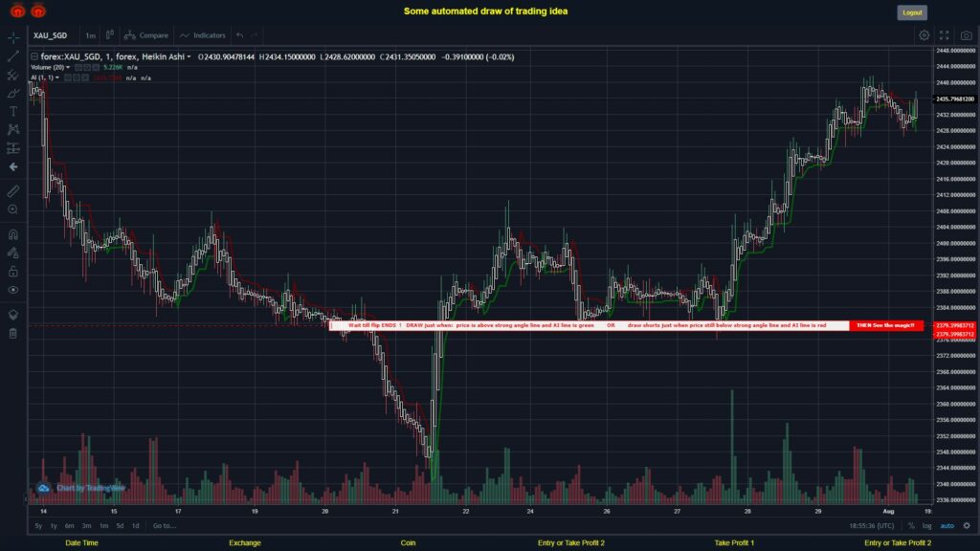Viewport: 980px width, 551px height.
Task: Click the red 'THEN See the magic!!' label
Action: point(885,325)
